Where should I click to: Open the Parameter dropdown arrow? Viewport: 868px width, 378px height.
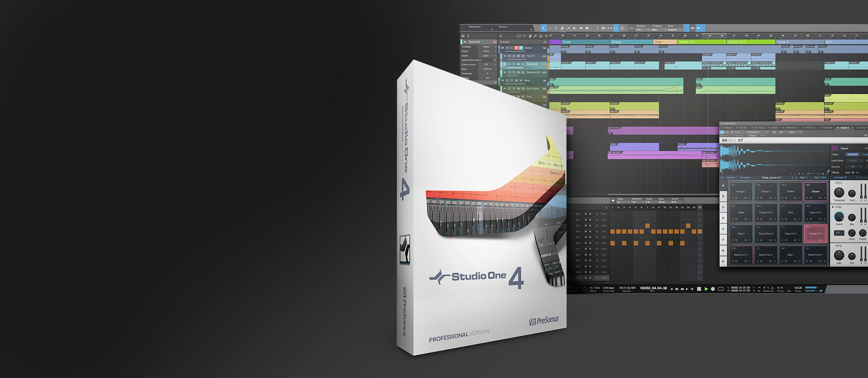492,30
